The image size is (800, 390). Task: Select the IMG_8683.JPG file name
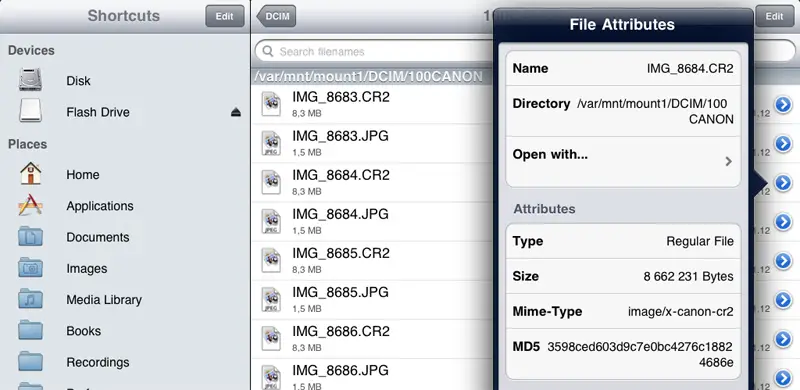pyautogui.click(x=340, y=136)
